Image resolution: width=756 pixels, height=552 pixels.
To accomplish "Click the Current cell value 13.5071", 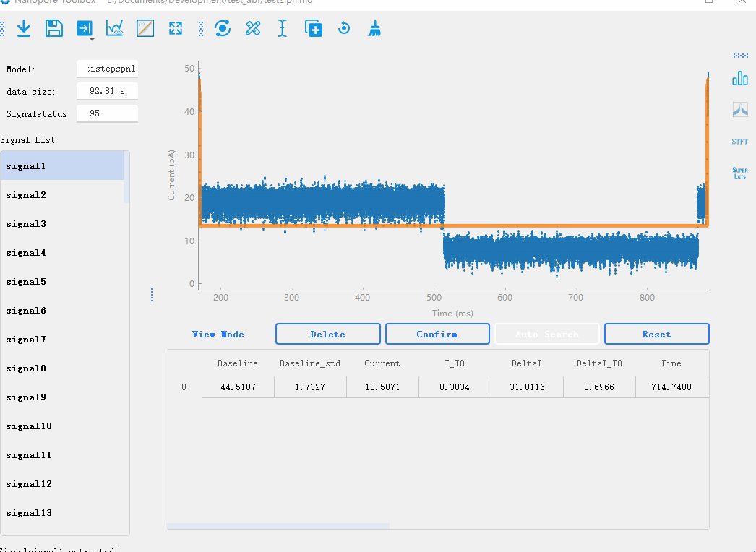I will tap(383, 387).
